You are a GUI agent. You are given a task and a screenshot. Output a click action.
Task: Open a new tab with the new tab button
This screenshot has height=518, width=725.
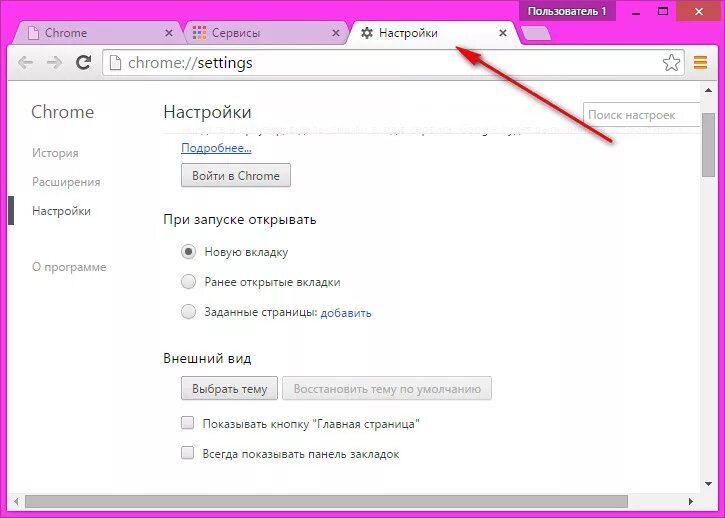(535, 33)
